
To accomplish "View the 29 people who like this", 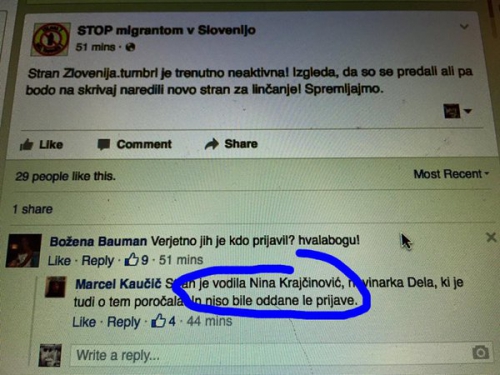I will (65, 176).
